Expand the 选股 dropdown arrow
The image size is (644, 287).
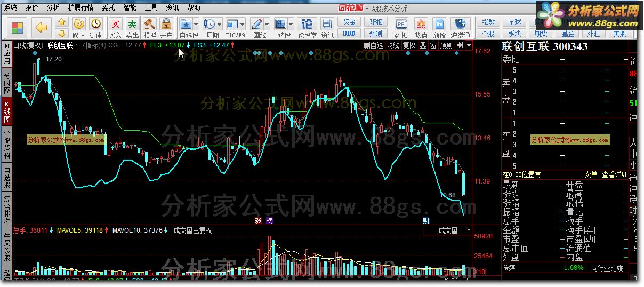[291, 24]
